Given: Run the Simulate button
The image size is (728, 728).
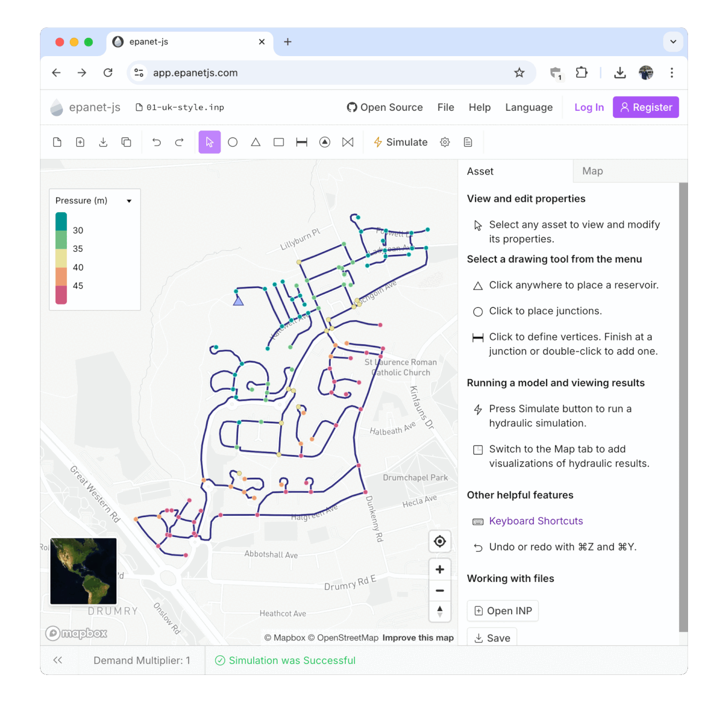Looking at the screenshot, I should pos(400,142).
